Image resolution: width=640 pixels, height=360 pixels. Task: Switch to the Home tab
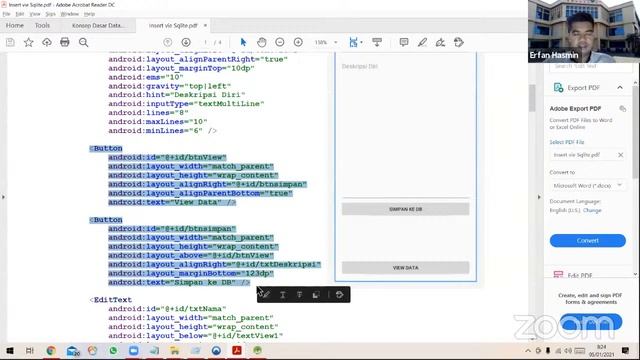[x=15, y=25]
